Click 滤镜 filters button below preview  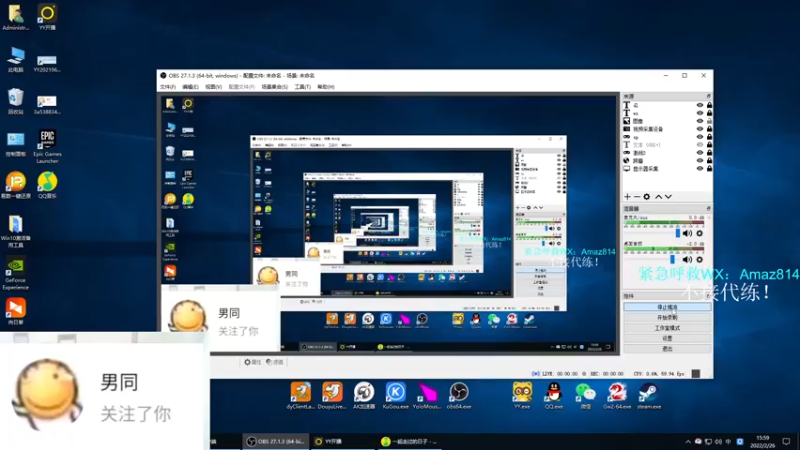coord(275,362)
